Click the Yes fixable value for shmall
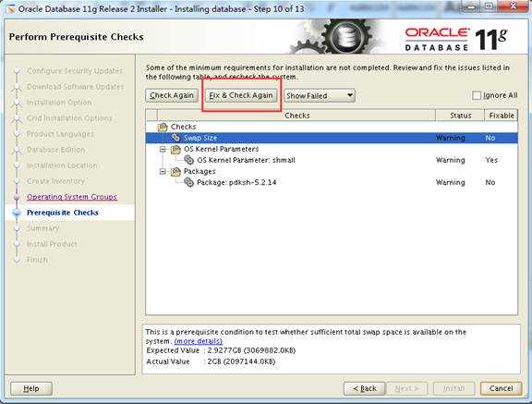The height and width of the screenshot is (404, 532). [x=491, y=160]
